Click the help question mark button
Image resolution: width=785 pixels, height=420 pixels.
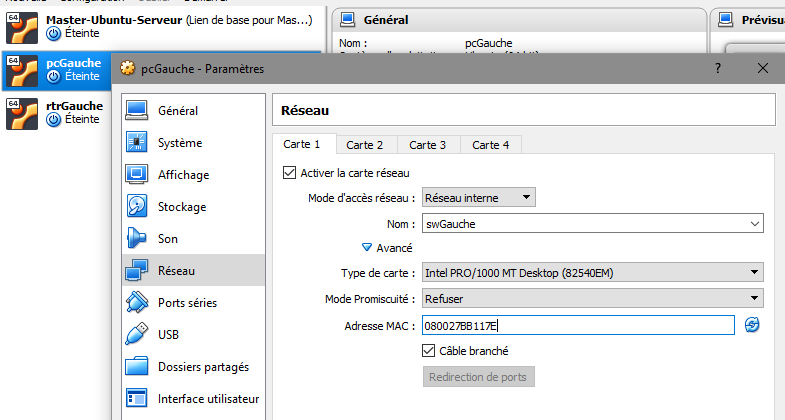click(x=717, y=68)
